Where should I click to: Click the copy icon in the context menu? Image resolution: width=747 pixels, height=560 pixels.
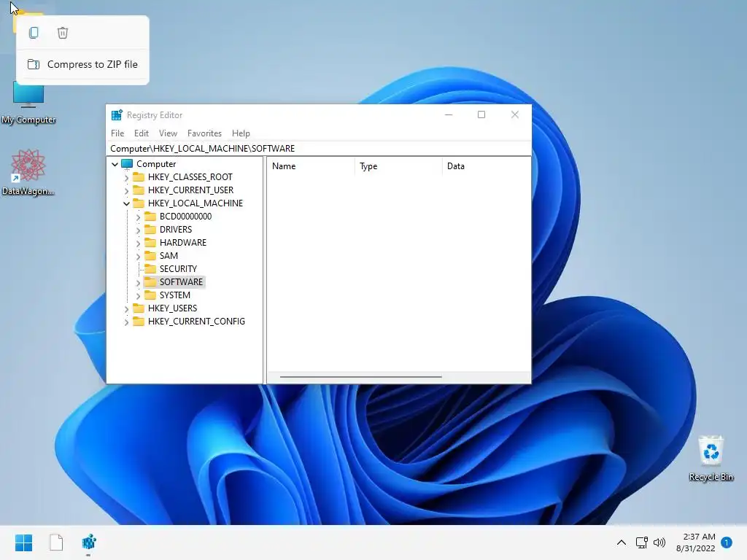(34, 33)
